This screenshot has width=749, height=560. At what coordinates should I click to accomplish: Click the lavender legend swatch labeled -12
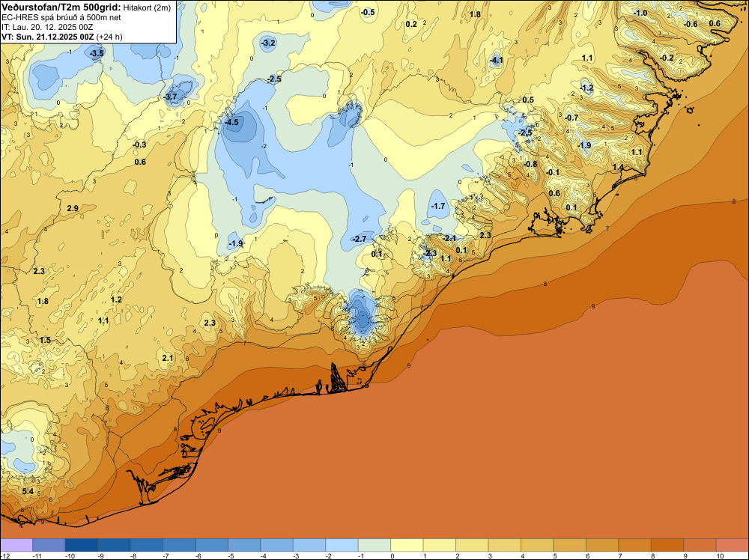point(16,545)
